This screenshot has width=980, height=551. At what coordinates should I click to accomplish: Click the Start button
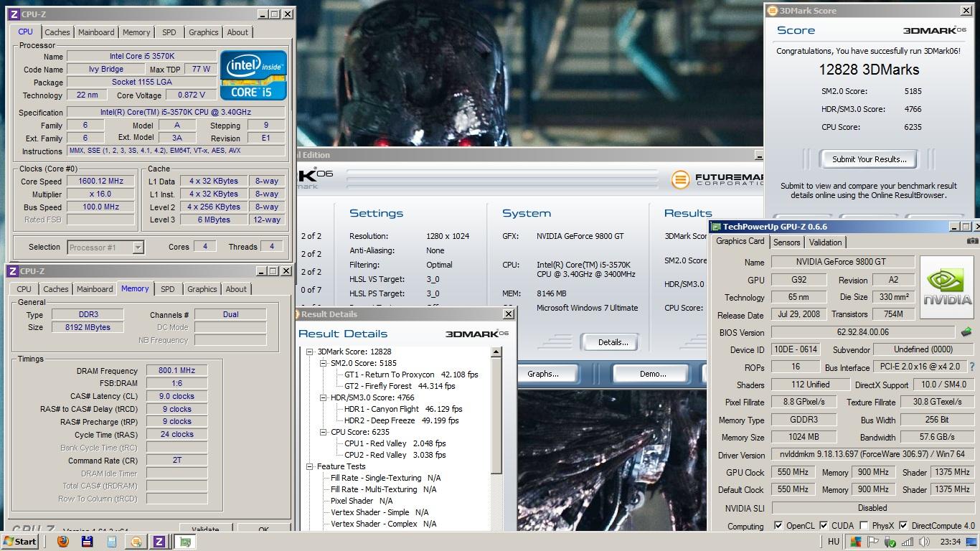click(19, 542)
